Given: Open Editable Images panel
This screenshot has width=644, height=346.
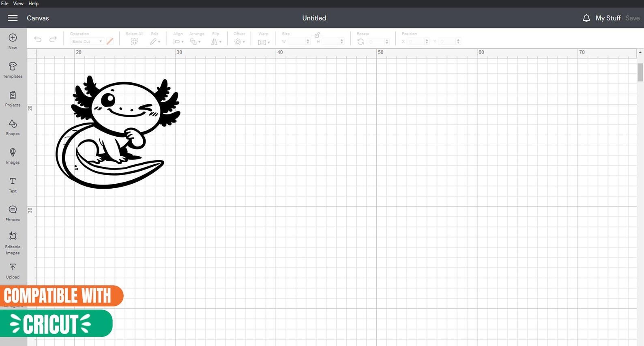Looking at the screenshot, I should [13, 243].
